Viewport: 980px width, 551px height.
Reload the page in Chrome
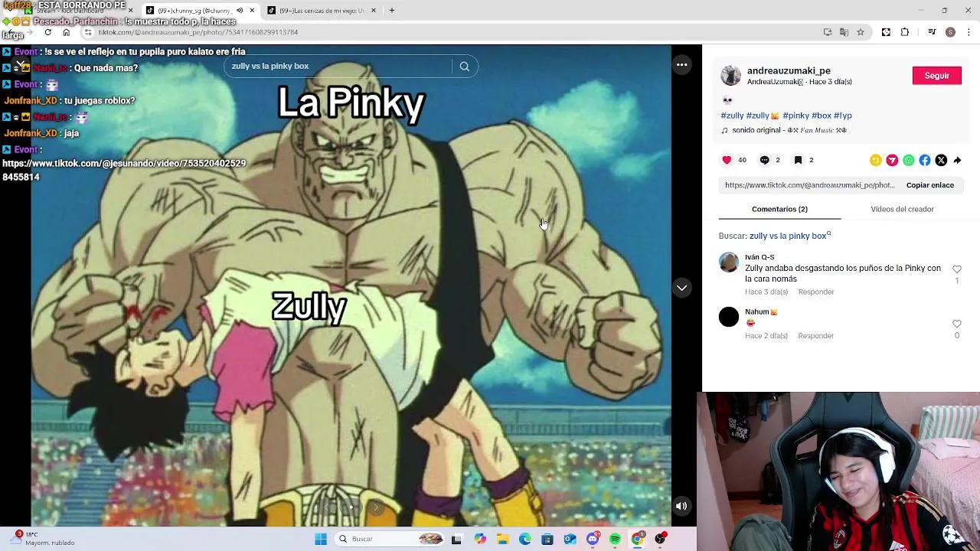[x=47, y=32]
